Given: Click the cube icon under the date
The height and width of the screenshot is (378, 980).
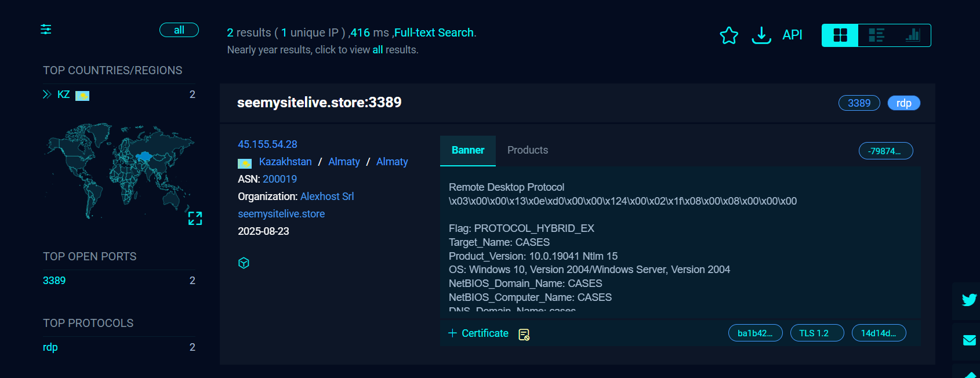Looking at the screenshot, I should (x=244, y=263).
